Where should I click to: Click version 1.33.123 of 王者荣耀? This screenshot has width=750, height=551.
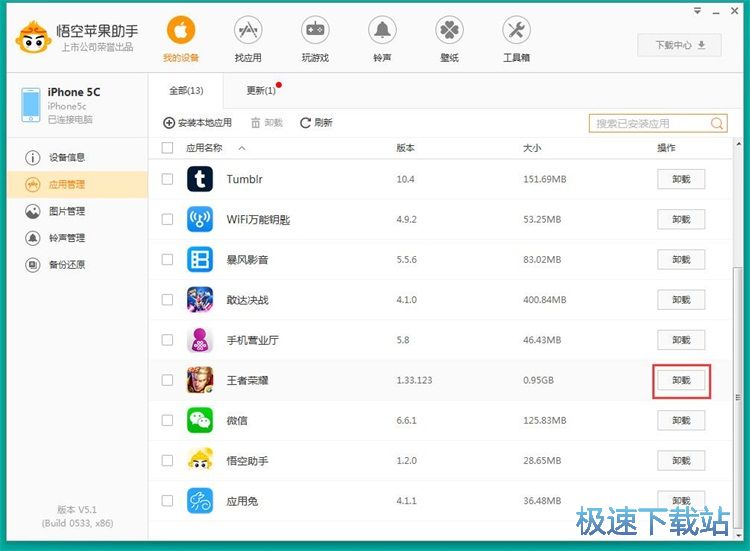(x=414, y=380)
